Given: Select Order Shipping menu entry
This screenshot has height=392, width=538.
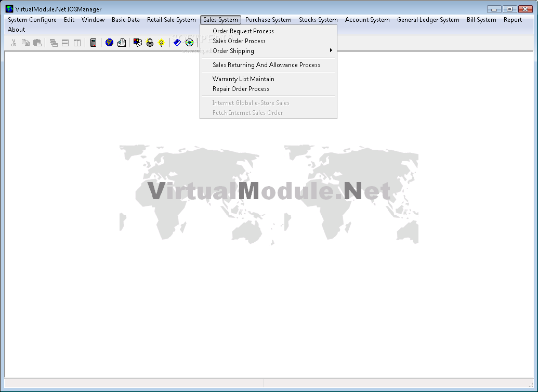Looking at the screenshot, I should pos(268,51).
